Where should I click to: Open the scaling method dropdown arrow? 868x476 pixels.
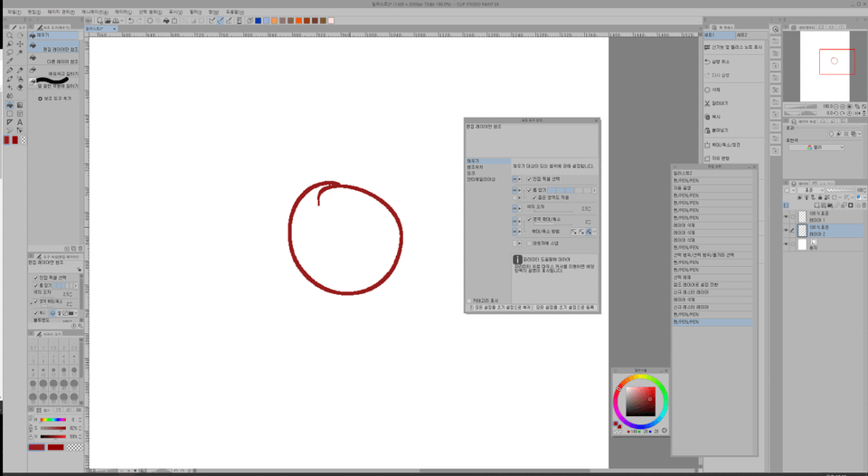pyautogui.click(x=595, y=232)
